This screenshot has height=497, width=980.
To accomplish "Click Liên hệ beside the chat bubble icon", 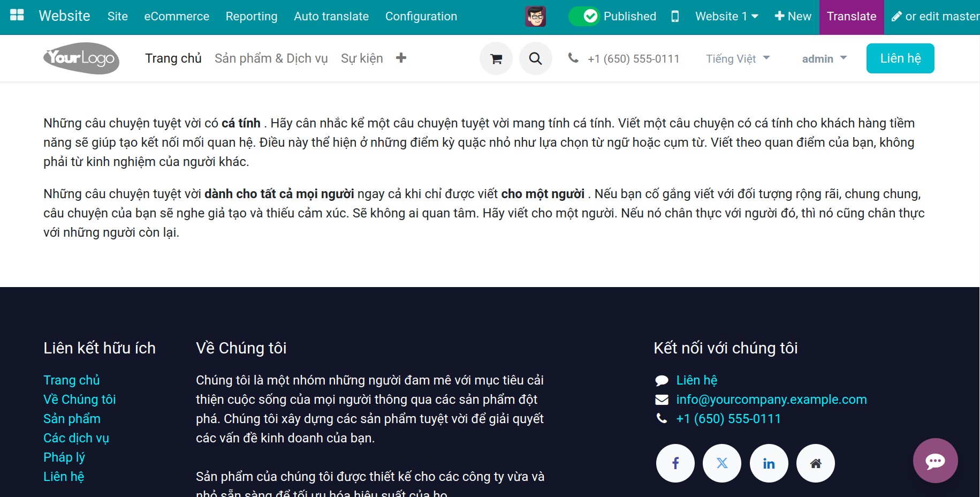I will (x=696, y=380).
